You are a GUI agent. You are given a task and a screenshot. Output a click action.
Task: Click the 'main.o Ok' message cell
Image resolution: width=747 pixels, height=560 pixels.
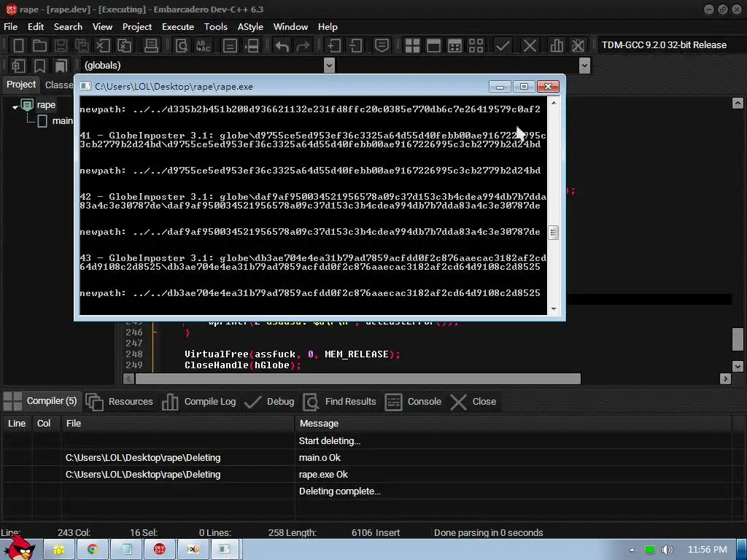click(320, 458)
